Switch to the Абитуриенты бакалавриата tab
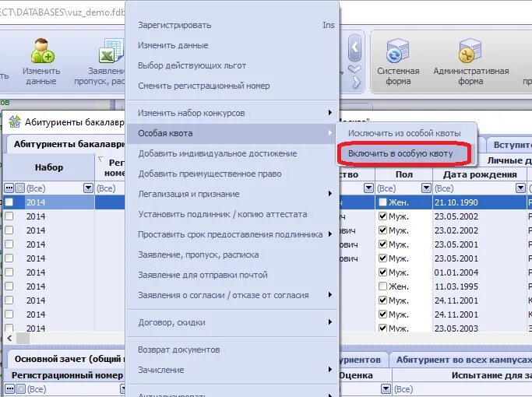Viewport: 532px width, 397px height. (68, 144)
